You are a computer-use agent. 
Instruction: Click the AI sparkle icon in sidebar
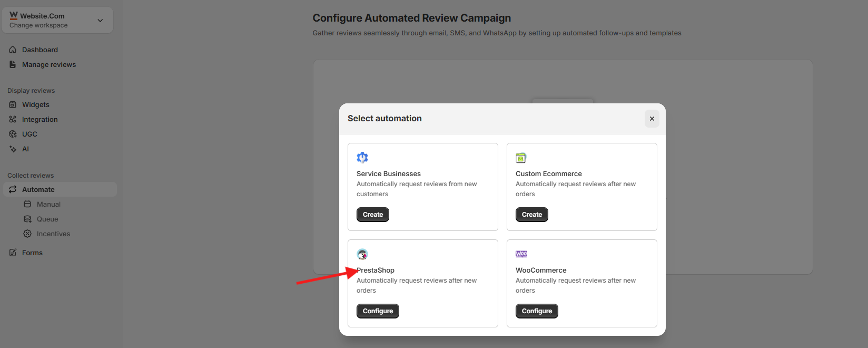click(13, 149)
